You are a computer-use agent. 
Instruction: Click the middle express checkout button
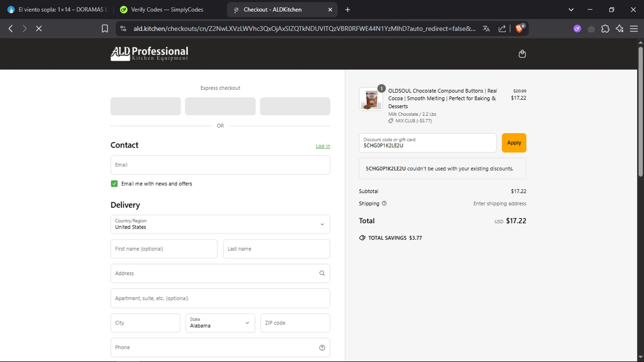[x=220, y=106]
